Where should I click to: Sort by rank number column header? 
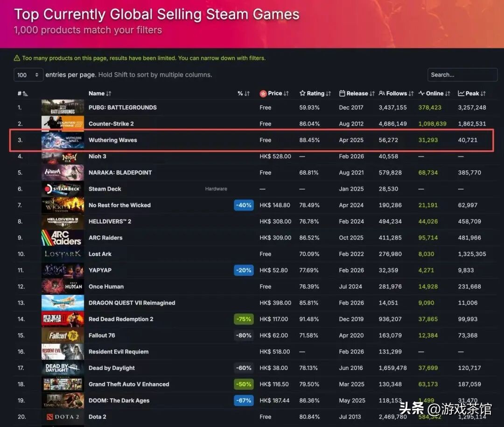[22, 93]
